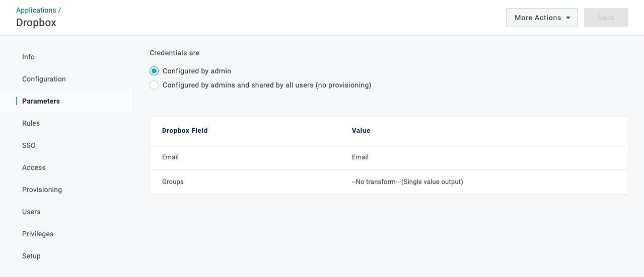The width and height of the screenshot is (644, 277).
Task: Click the Dropbox Field column header
Action: (x=185, y=130)
